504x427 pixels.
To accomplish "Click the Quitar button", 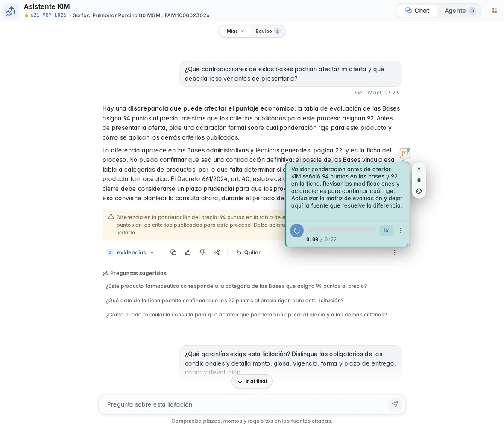I will click(x=248, y=252).
